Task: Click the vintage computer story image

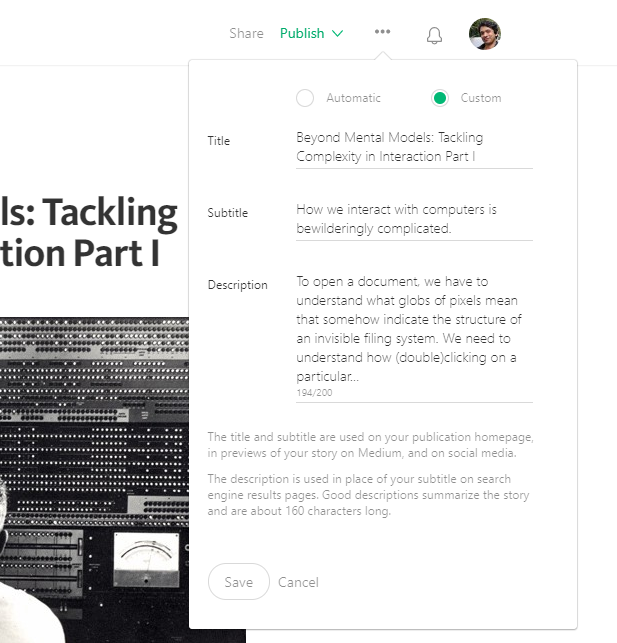Action: (94, 480)
